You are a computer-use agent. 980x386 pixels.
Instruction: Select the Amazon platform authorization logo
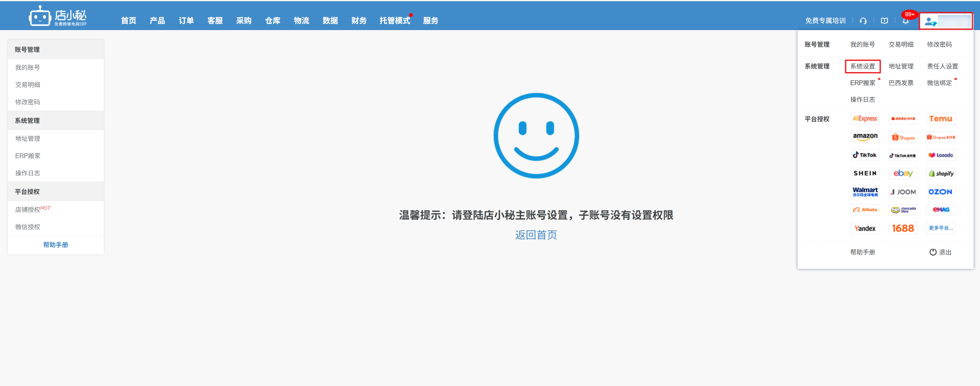[x=865, y=137]
